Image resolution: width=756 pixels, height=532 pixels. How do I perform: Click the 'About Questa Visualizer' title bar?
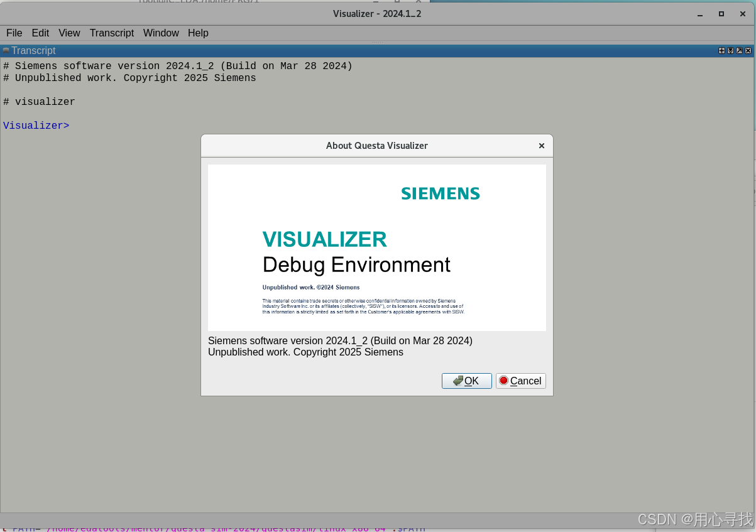[x=377, y=146]
